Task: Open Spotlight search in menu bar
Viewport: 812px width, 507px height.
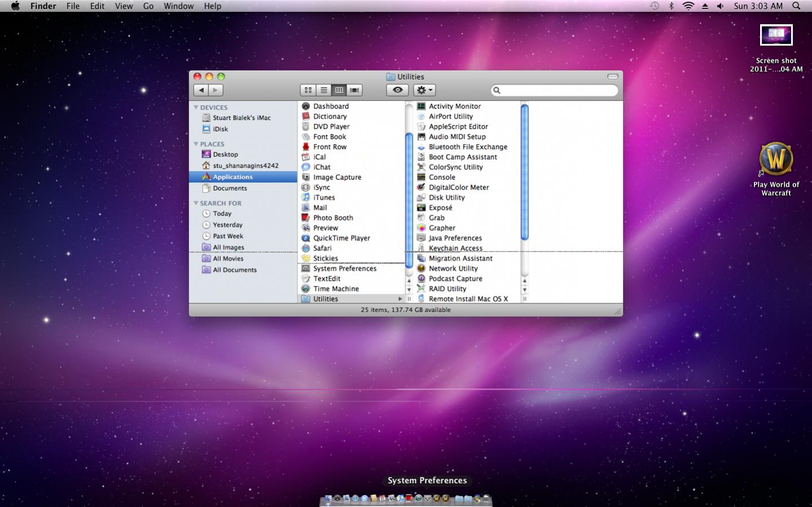Action: click(x=796, y=6)
